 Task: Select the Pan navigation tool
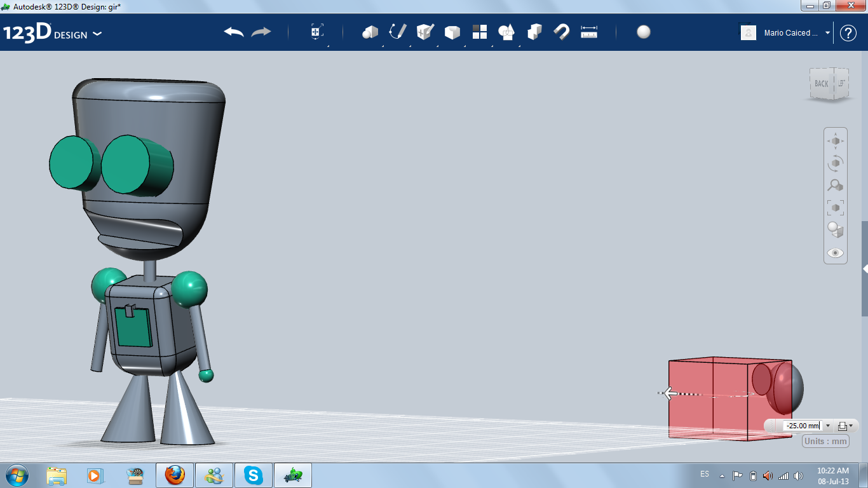[x=836, y=140]
